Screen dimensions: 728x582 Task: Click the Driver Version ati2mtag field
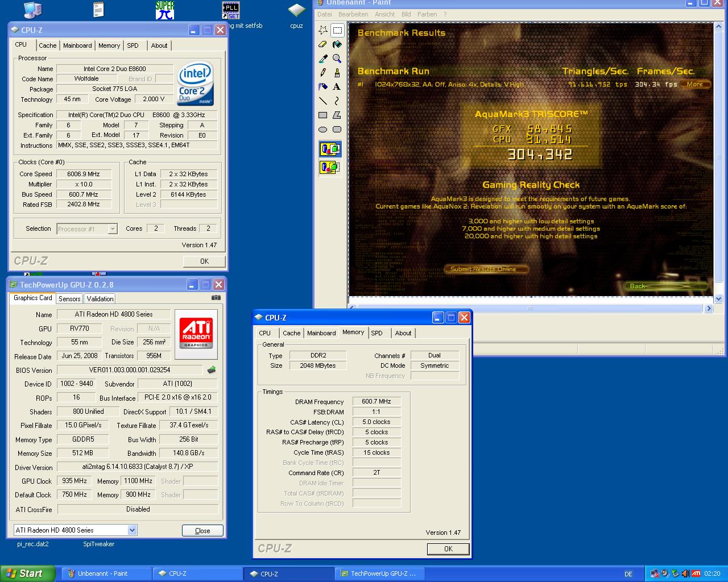pyautogui.click(x=138, y=467)
